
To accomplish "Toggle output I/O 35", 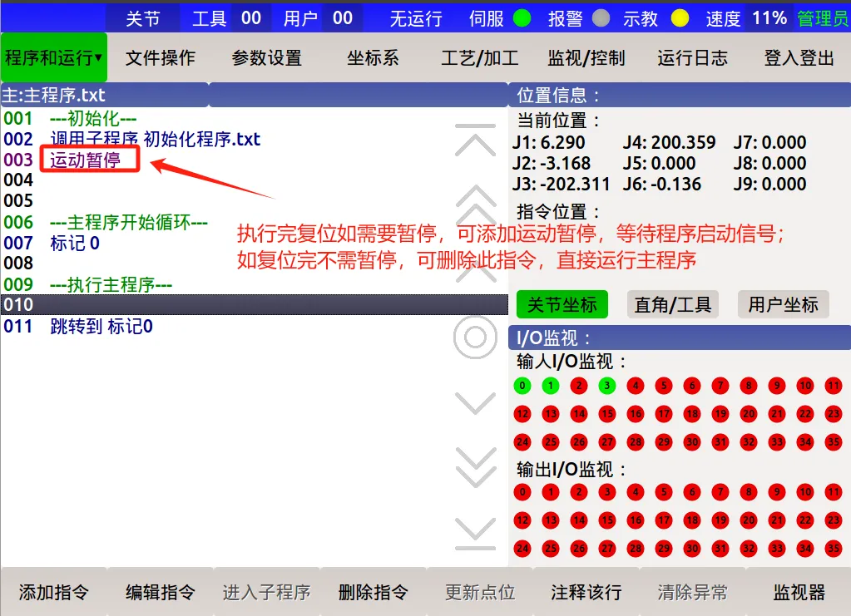I will click(x=834, y=548).
